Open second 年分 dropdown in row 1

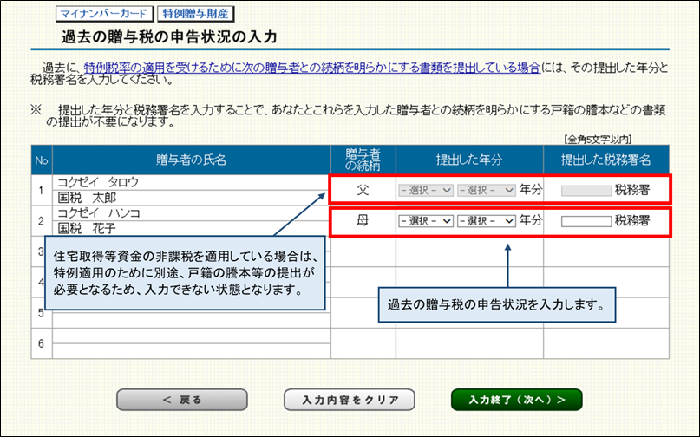point(485,189)
